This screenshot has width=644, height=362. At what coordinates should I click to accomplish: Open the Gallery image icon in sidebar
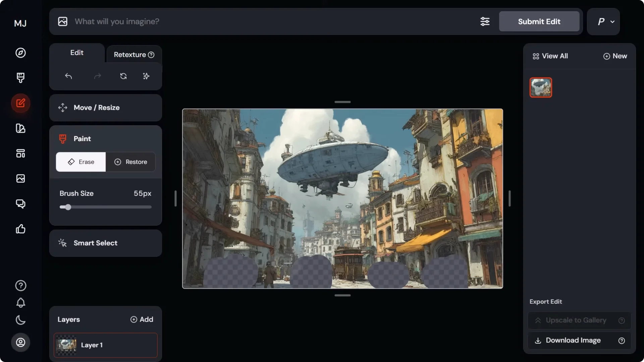pos(20,178)
